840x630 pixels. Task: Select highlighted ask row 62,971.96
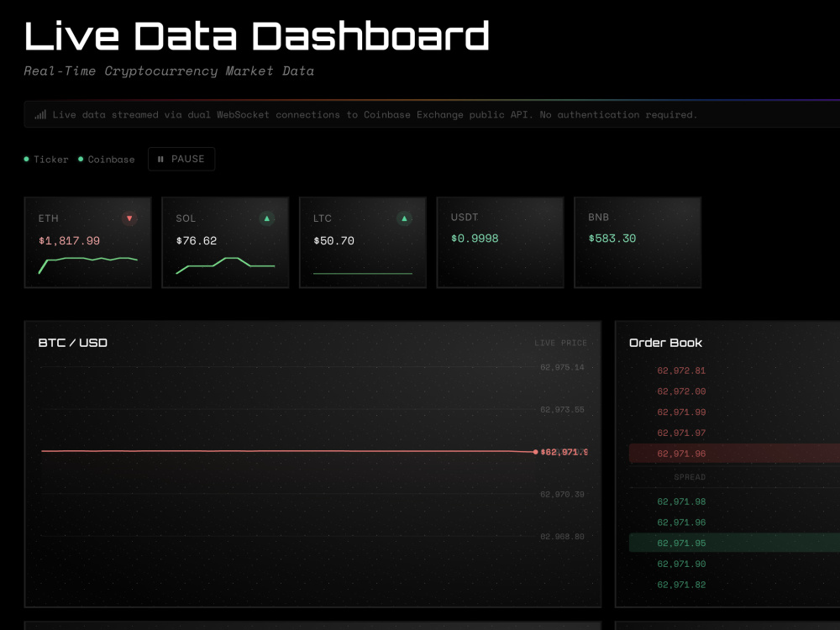[734, 454]
